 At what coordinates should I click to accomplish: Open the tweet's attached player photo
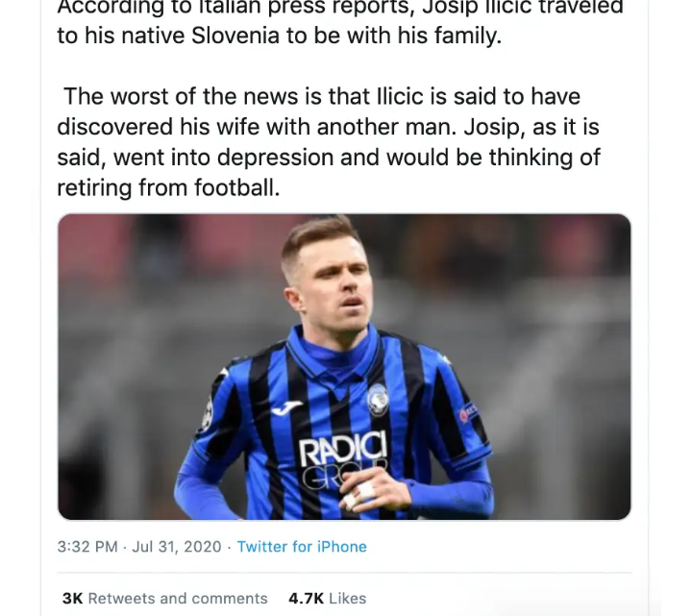click(344, 366)
